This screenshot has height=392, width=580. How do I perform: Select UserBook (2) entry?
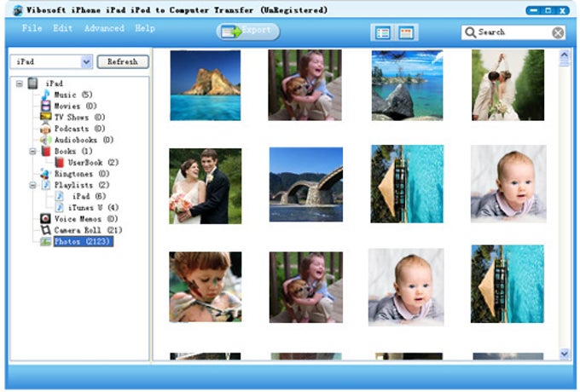(93, 162)
